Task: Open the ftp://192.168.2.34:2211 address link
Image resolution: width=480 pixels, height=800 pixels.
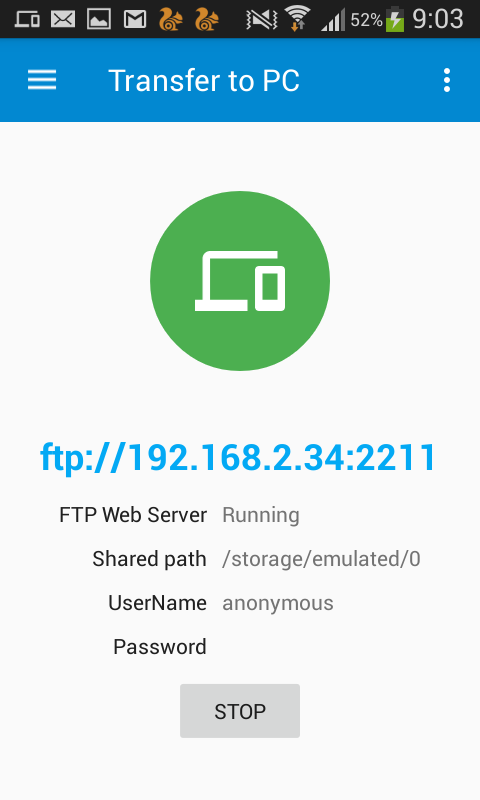Action: coord(238,457)
